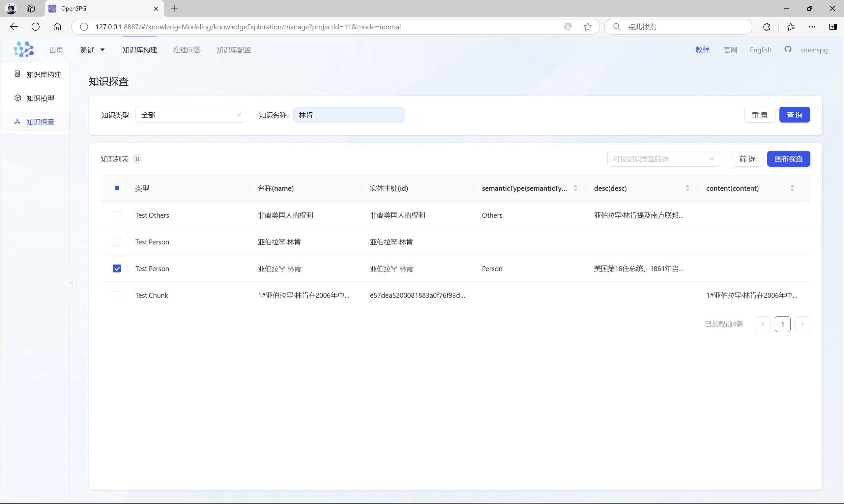The height and width of the screenshot is (504, 844).
Task: Open the GitHub icon link
Action: click(x=788, y=50)
